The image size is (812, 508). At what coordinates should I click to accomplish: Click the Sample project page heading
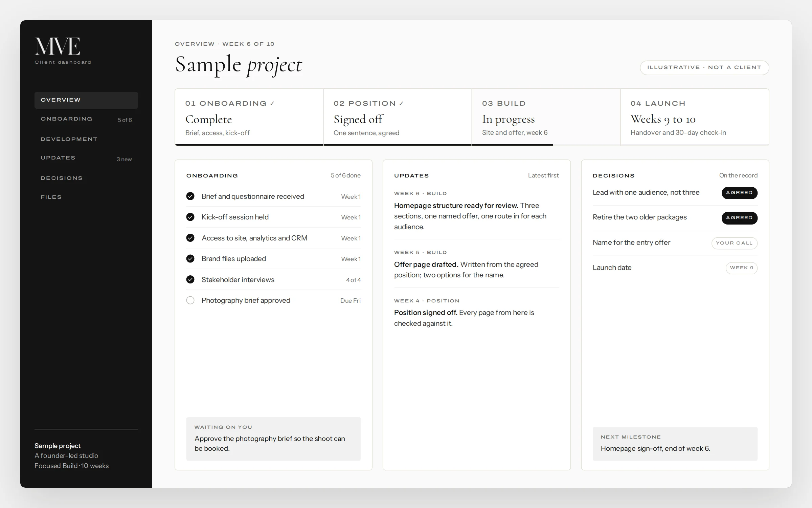click(239, 65)
